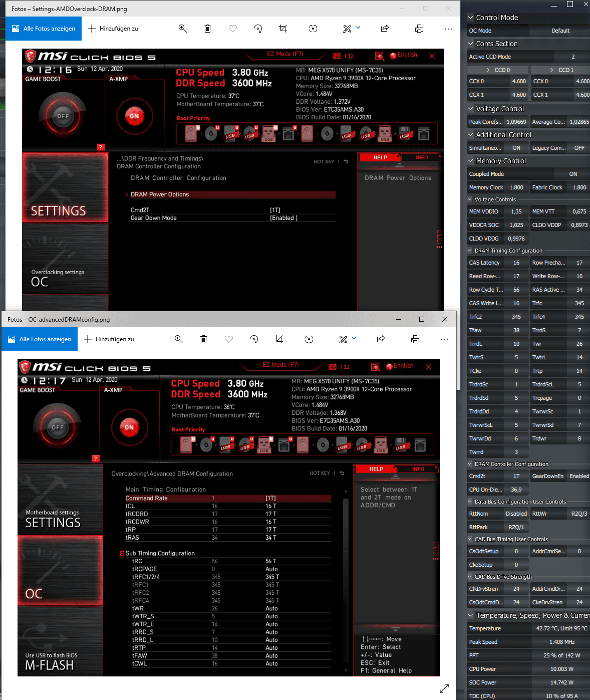590x700 pixels.
Task: Click Hinzufügen zu in the Settings-AMDOverclock-DRAM.png window
Action: coord(113,29)
